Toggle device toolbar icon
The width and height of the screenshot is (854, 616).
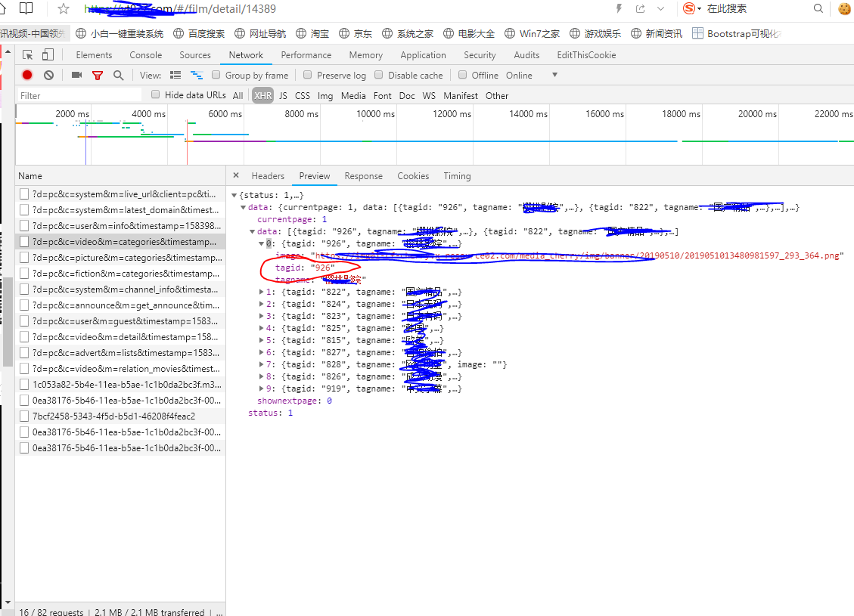tap(48, 54)
